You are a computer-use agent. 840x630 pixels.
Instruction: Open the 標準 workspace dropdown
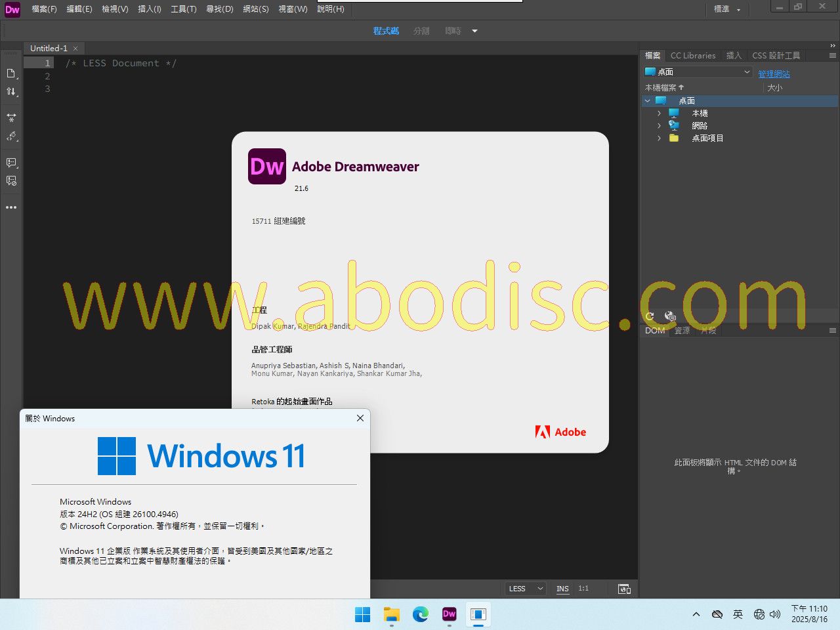727,9
